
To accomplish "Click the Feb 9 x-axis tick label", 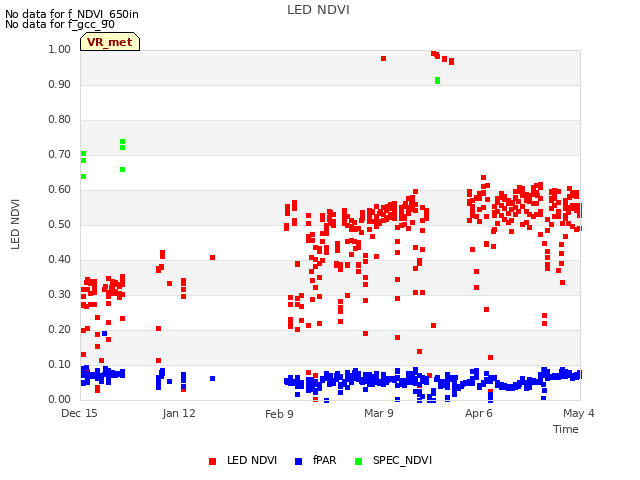I will (x=279, y=414).
